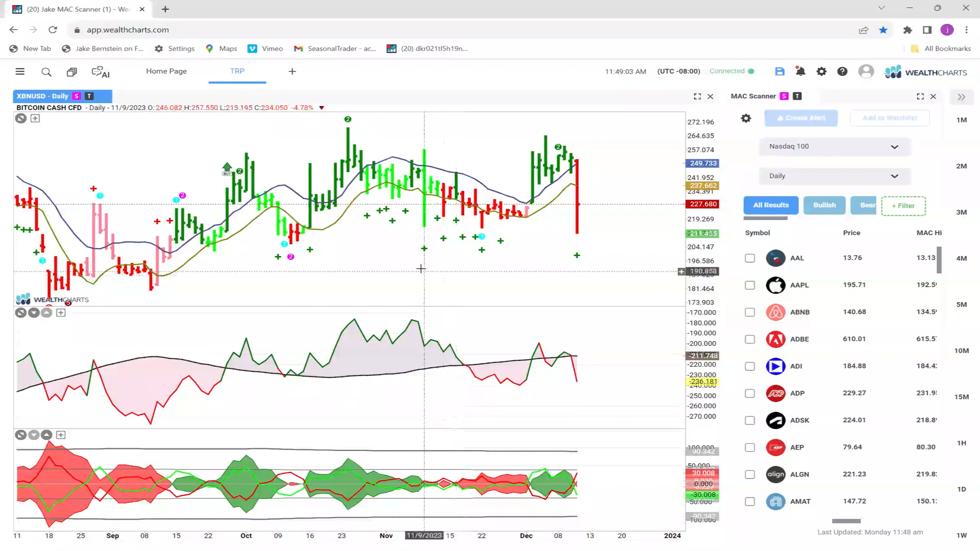Viewport: 980px width, 551px height.
Task: Filter scanner to Bear results
Action: pyautogui.click(x=864, y=205)
